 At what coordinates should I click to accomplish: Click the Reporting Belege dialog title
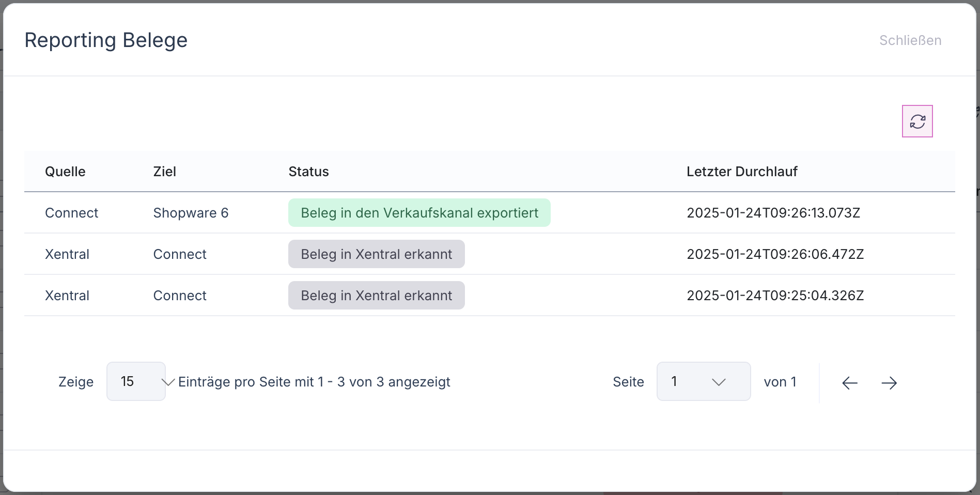coord(106,40)
